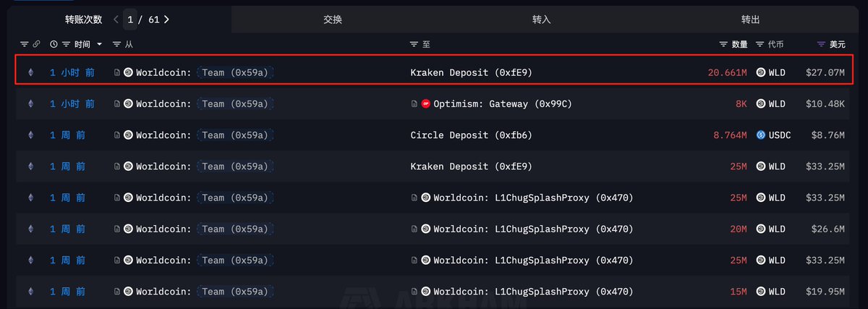Open the Circle Deposit (0xfb6) address
The width and height of the screenshot is (868, 309).
coord(472,135)
